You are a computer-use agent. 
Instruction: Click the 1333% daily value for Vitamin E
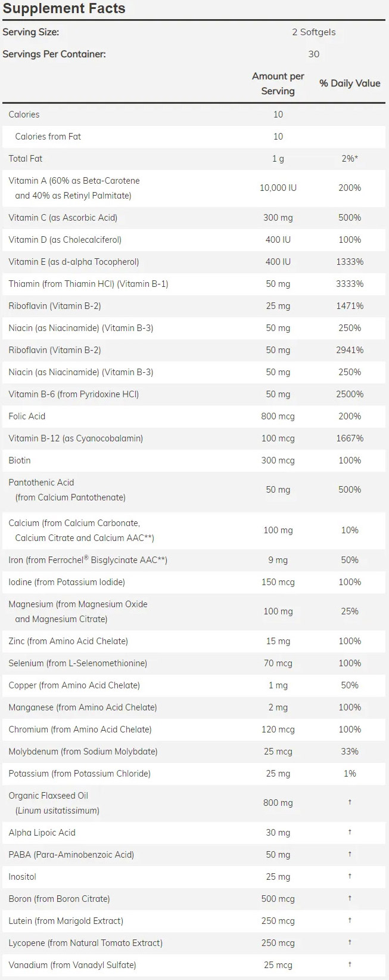coord(350,262)
